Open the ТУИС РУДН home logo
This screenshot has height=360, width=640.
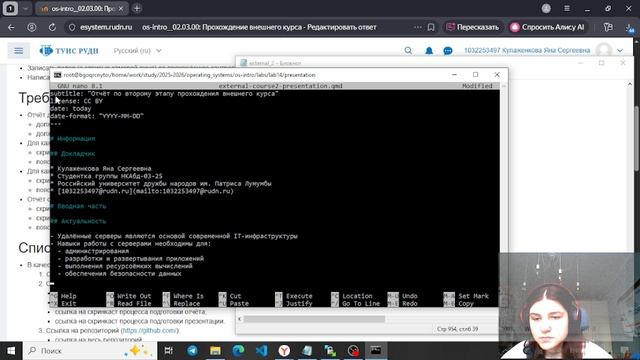click(69, 51)
